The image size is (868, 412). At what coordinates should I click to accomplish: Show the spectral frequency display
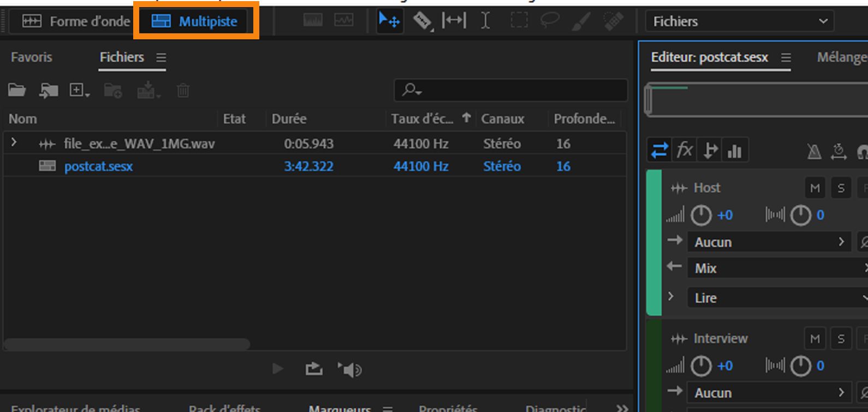(313, 21)
